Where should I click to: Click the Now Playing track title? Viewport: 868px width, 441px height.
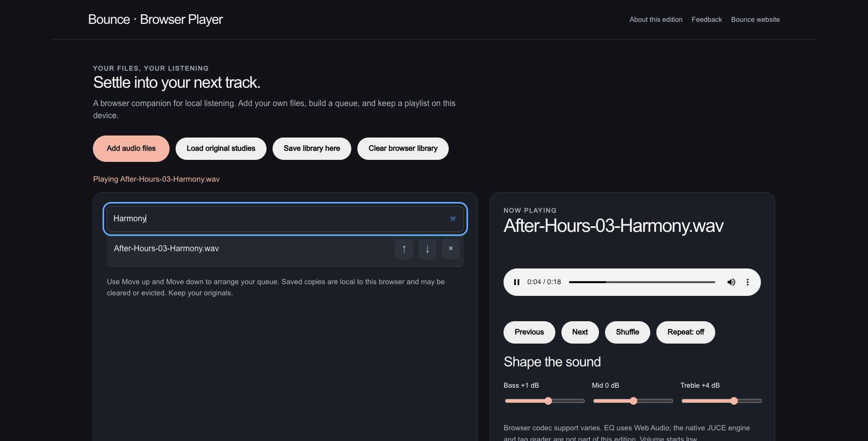point(614,226)
